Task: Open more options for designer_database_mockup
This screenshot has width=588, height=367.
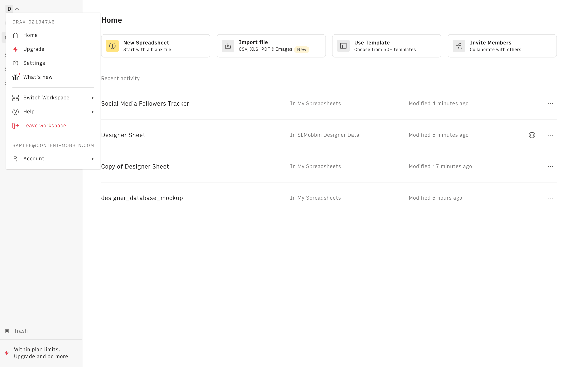Action: tap(550, 198)
